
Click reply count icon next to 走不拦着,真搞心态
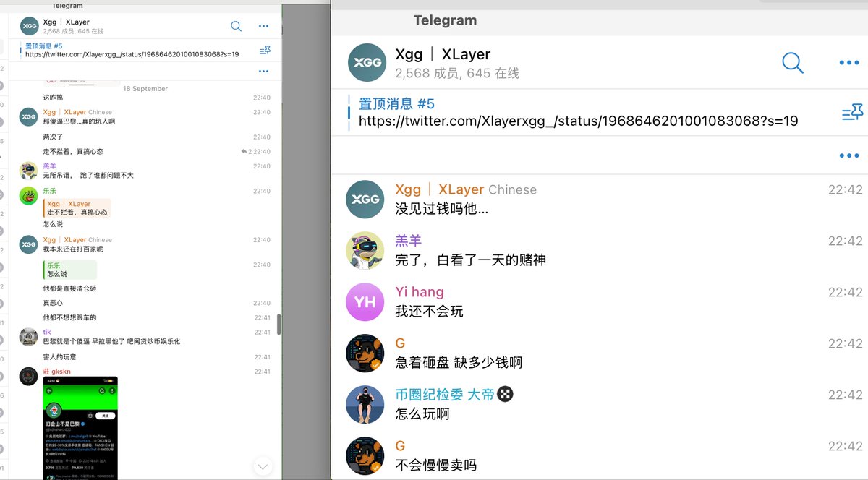[x=246, y=151]
